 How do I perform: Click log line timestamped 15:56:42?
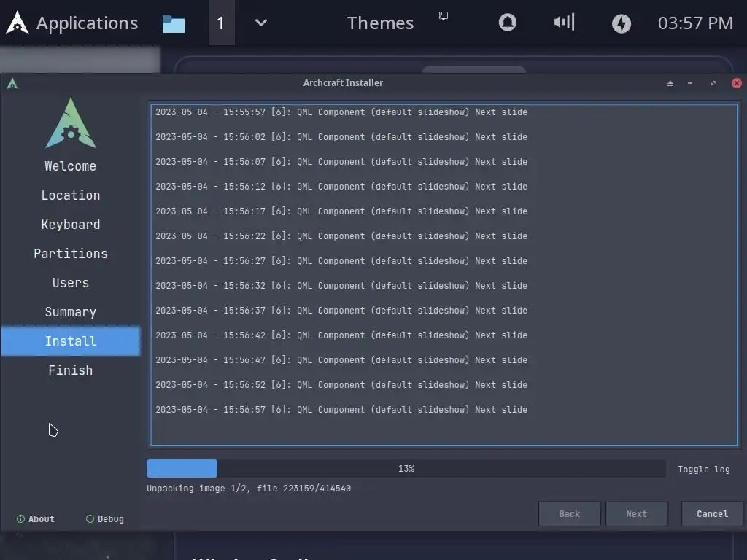pyautogui.click(x=341, y=335)
